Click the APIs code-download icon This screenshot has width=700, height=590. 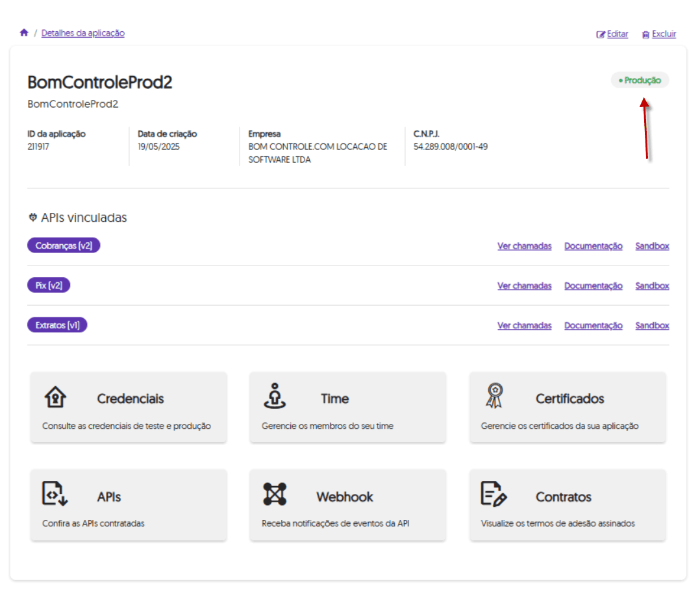(55, 493)
